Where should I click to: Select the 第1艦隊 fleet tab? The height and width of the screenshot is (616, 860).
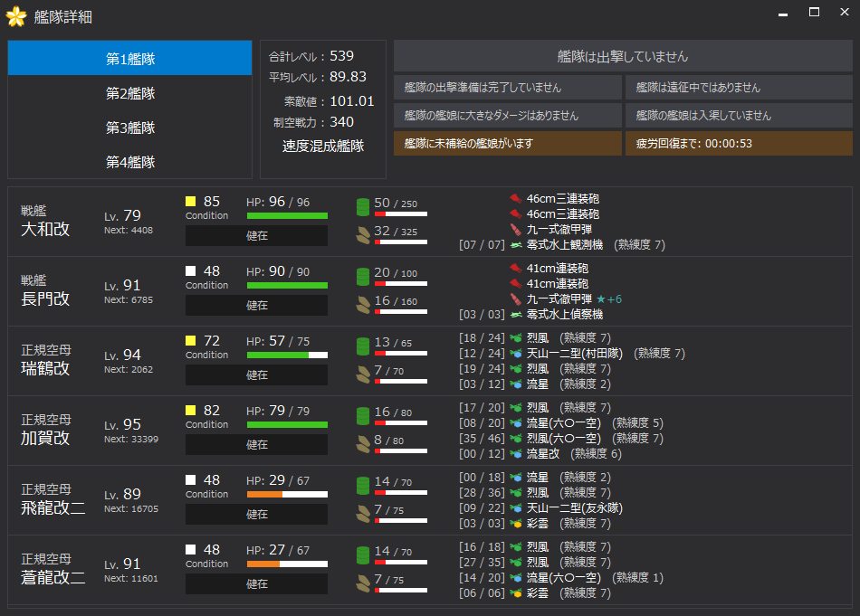pos(130,59)
